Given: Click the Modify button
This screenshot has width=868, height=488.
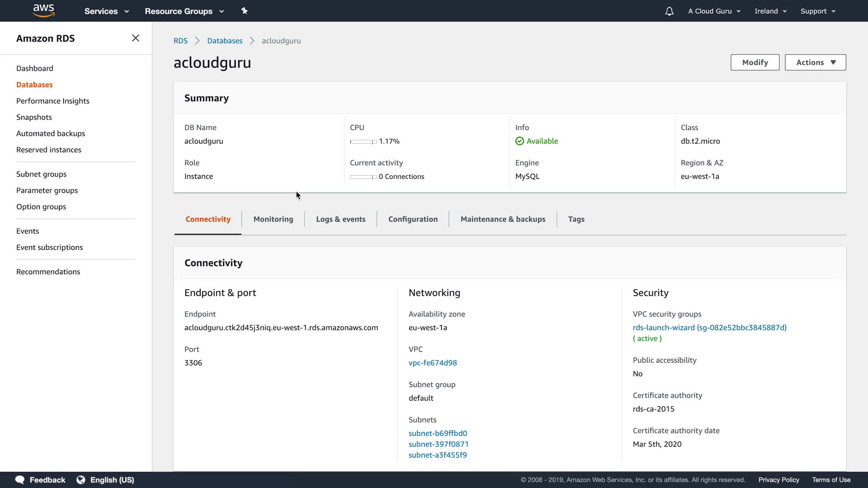Looking at the screenshot, I should (x=755, y=62).
